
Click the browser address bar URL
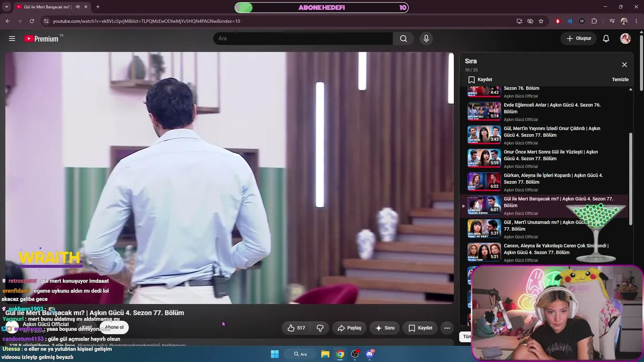click(x=146, y=21)
